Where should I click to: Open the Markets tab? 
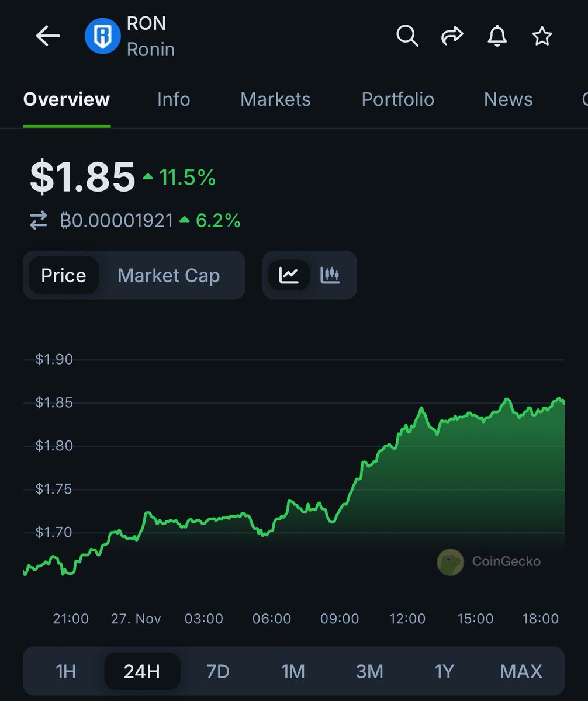(275, 99)
